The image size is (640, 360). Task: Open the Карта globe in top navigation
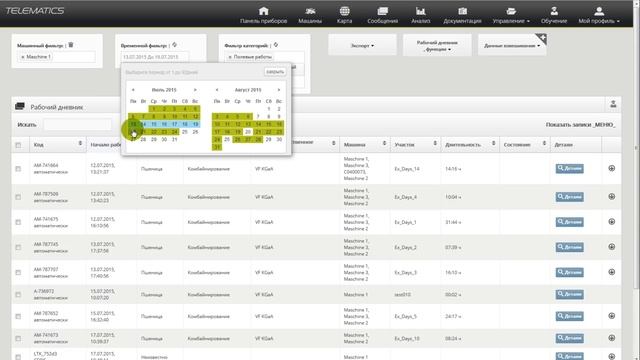[x=344, y=15]
